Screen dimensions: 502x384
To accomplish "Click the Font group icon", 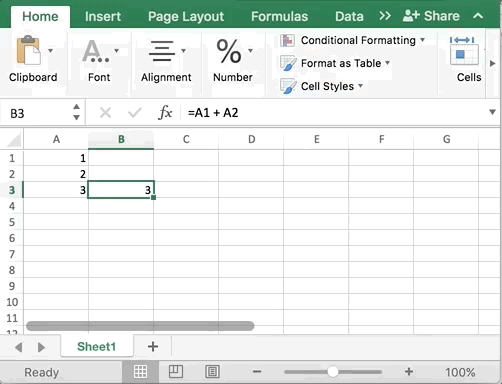I will pyautogui.click(x=96, y=51).
